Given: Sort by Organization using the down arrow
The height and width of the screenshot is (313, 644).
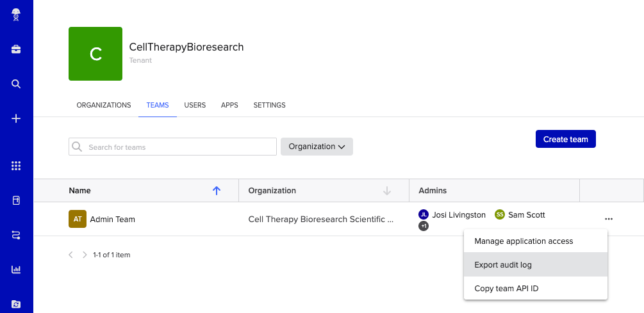Looking at the screenshot, I should [386, 190].
